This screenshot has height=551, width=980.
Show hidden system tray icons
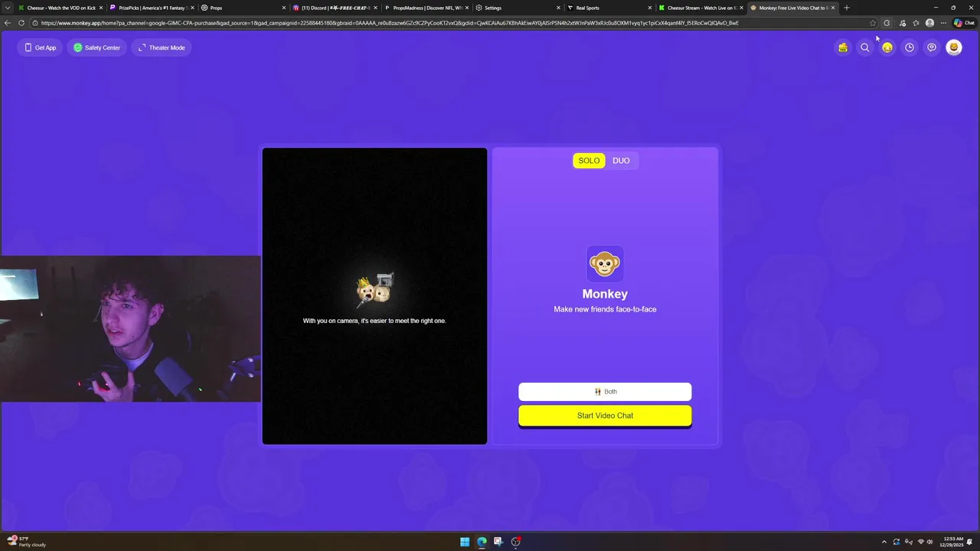(884, 542)
